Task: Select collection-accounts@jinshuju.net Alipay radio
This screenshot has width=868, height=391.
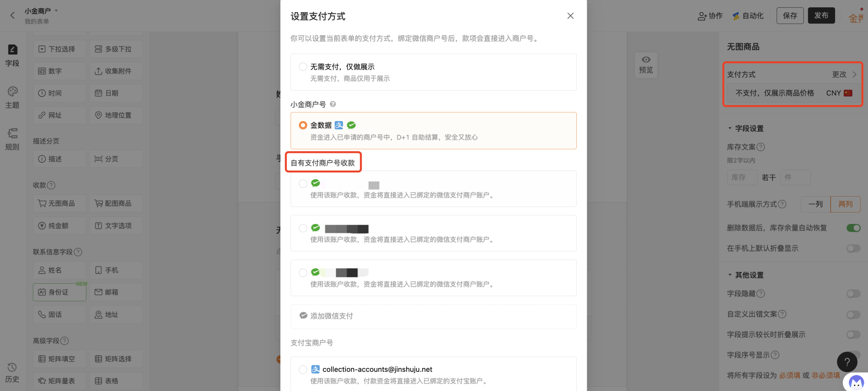Action: 303,369
